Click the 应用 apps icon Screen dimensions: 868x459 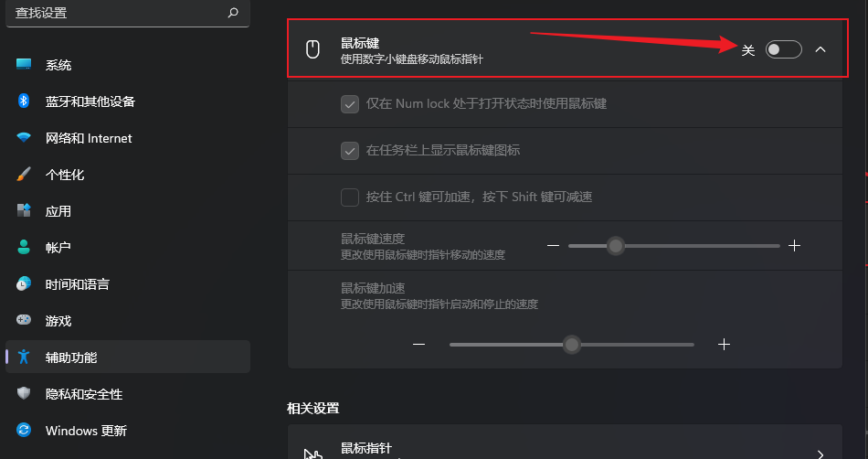click(23, 210)
